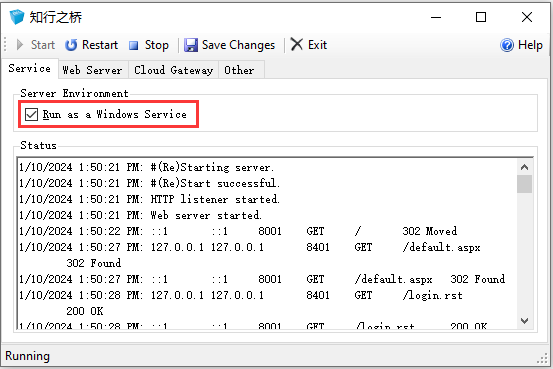Toggle Run as a Windows Service checkbox
Screen dimensions: 553x369
(31, 114)
